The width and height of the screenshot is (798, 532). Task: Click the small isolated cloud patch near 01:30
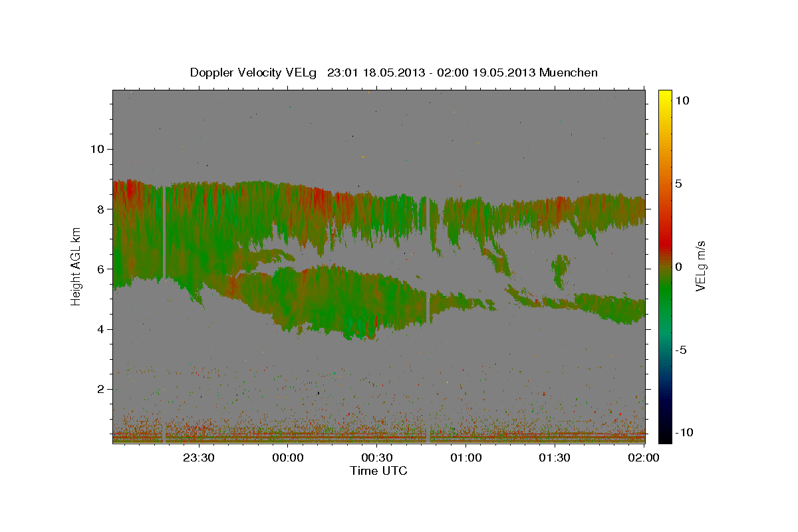click(x=561, y=271)
